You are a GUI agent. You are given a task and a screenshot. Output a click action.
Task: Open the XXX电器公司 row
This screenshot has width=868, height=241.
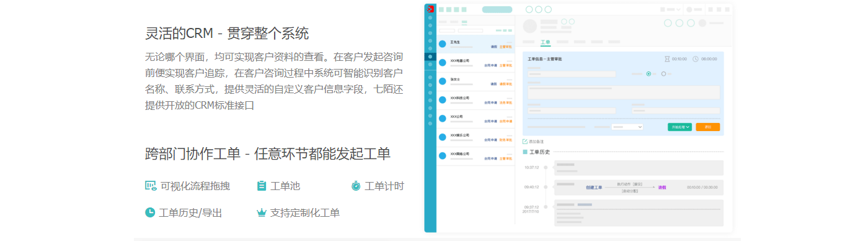click(x=476, y=63)
